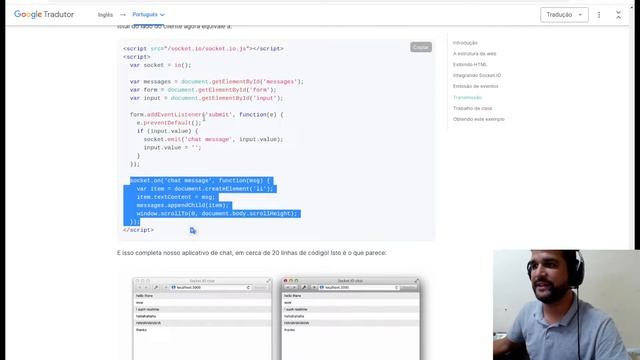
Task: Click the right chat screenshot thumbnail
Action: coord(351,318)
